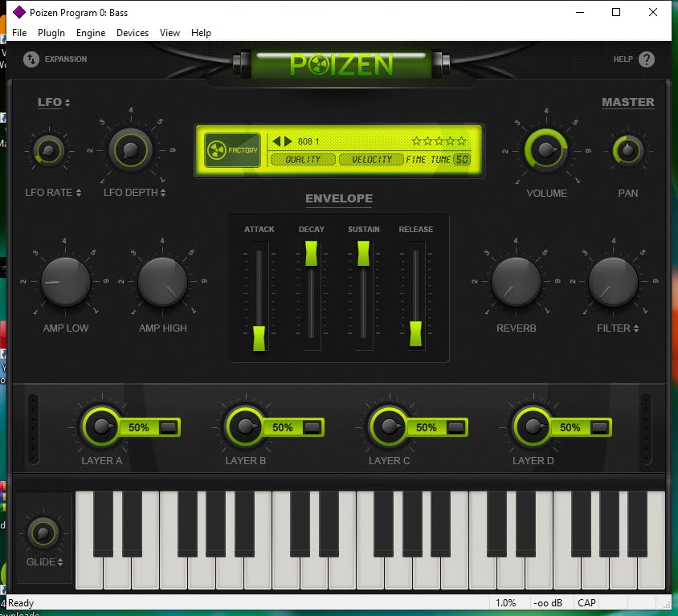The height and width of the screenshot is (616, 678).
Task: Click the master Volume knob
Action: pyautogui.click(x=545, y=150)
